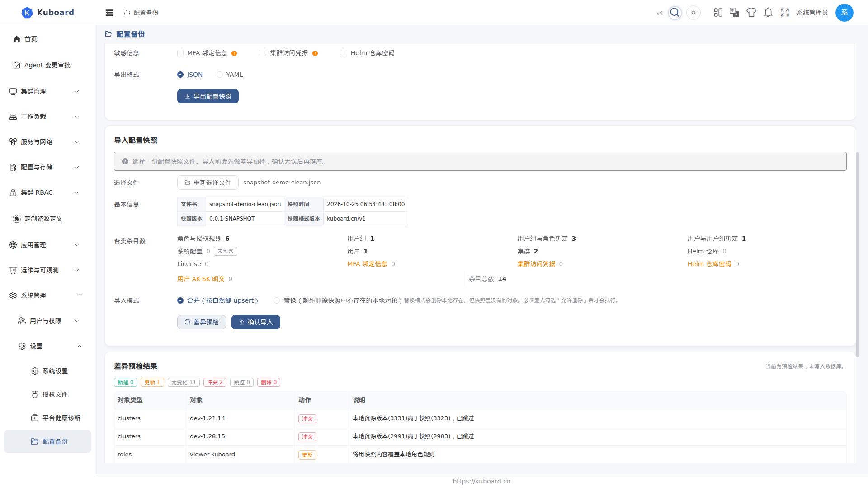
Task: Click the home icon beside 首页
Action: point(17,39)
